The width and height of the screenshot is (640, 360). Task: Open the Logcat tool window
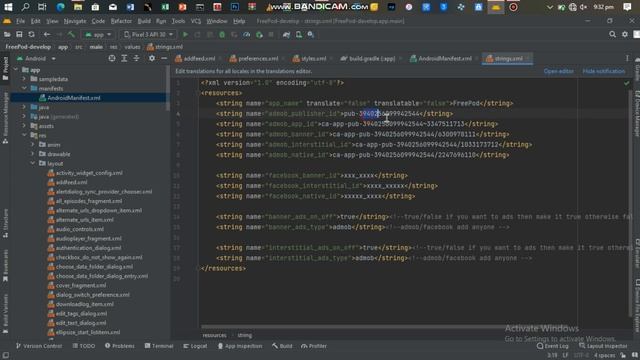tap(195, 346)
